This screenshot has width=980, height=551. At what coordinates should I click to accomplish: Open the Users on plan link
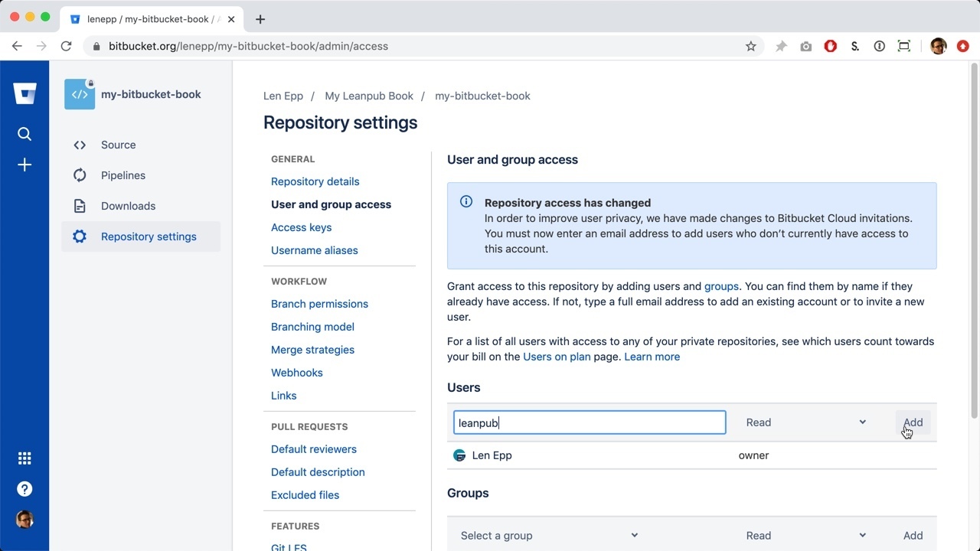pyautogui.click(x=557, y=357)
